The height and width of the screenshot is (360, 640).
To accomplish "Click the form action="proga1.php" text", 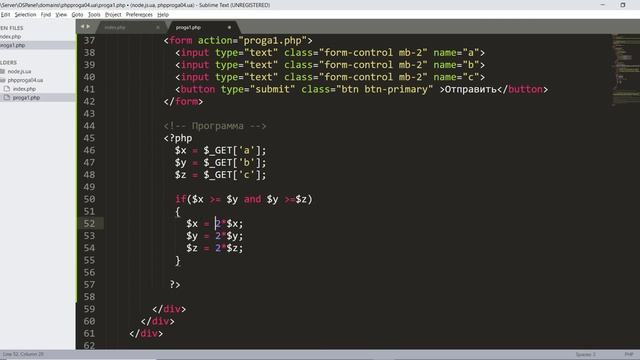I will pyautogui.click(x=238, y=40).
